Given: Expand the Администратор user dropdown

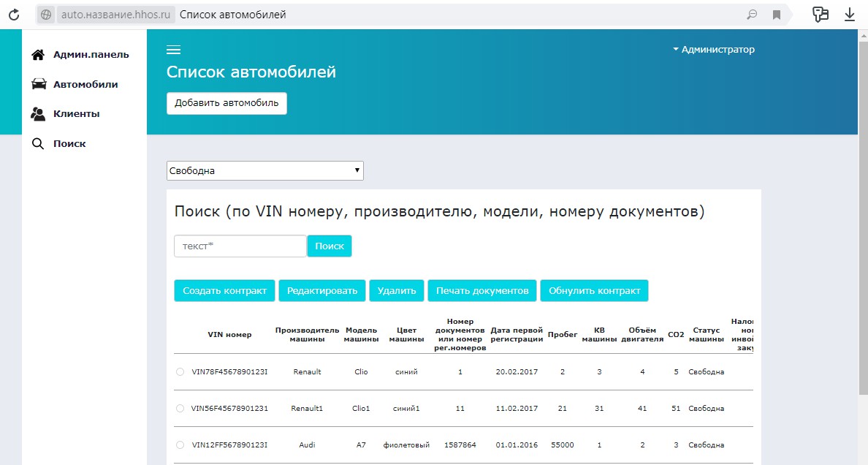Looking at the screenshot, I should click(714, 49).
